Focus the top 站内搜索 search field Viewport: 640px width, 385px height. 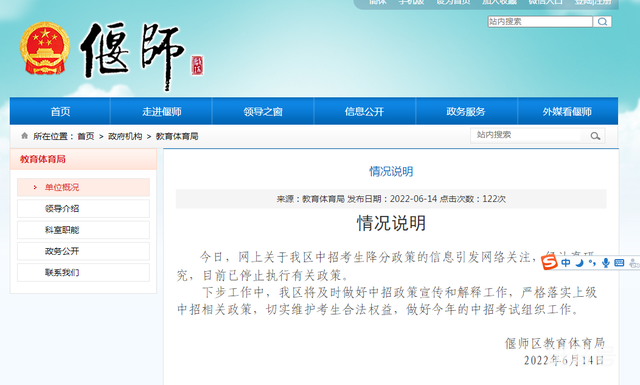tap(540, 22)
